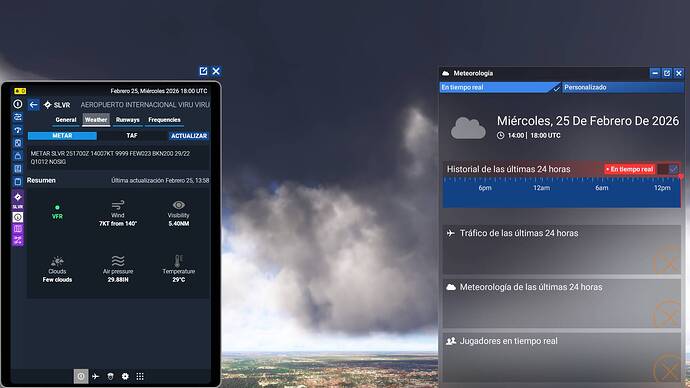Image resolution: width=690 pixels, height=388 pixels.
Task: Click the 6am mark on the history timeline
Action: coord(602,188)
